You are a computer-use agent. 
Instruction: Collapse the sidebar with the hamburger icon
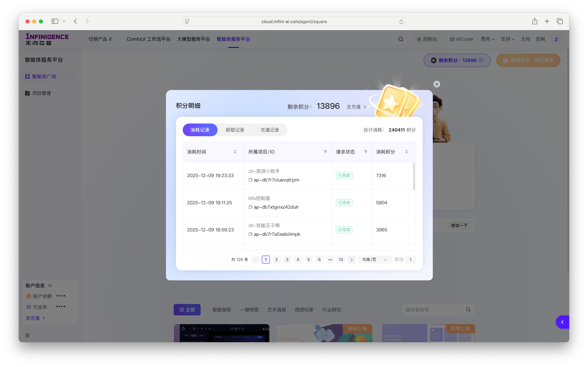coord(27,335)
